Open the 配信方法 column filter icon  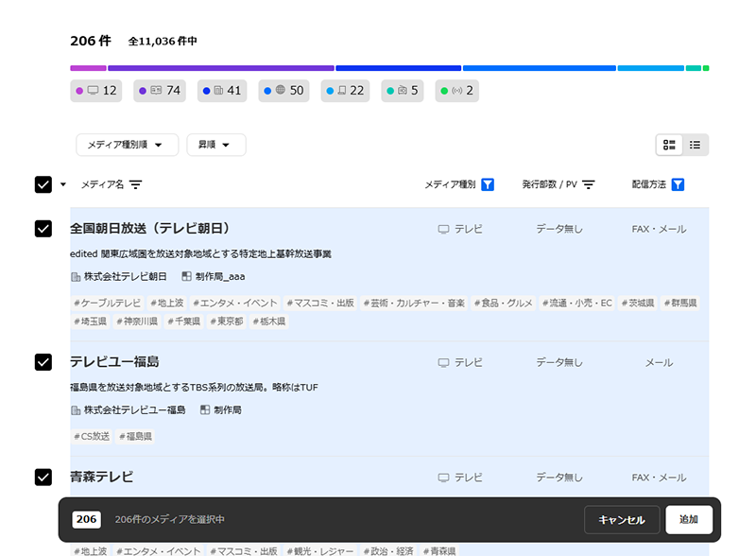click(x=678, y=184)
